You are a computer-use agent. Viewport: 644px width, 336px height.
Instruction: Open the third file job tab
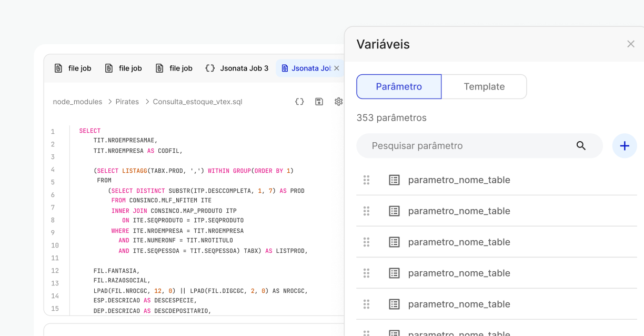(x=174, y=68)
